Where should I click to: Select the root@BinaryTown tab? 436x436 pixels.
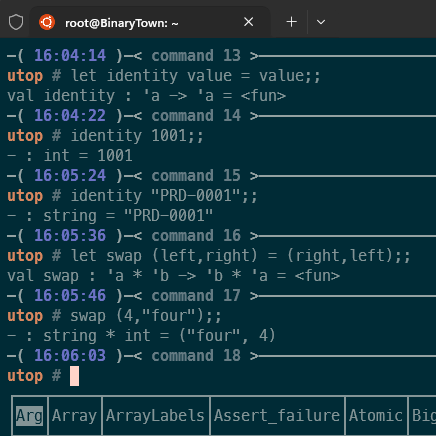150,22
